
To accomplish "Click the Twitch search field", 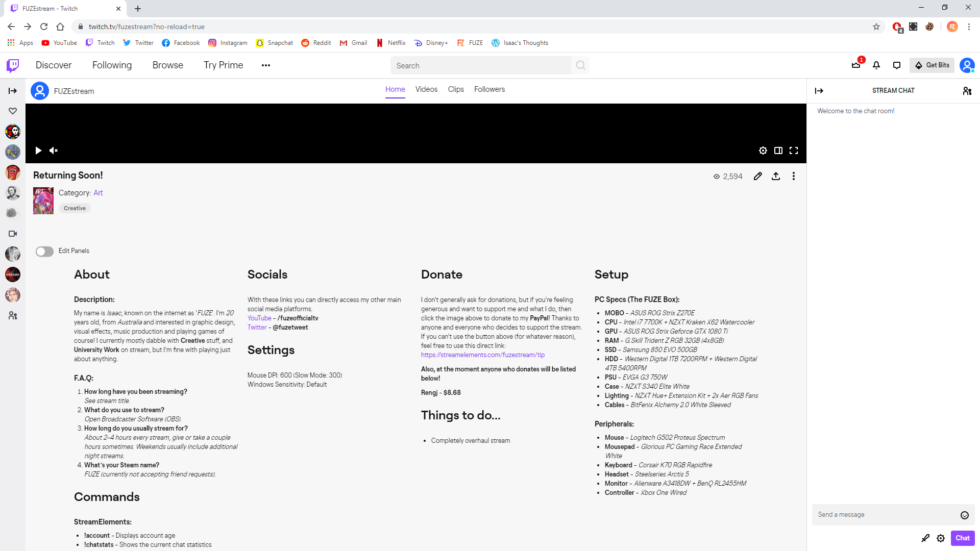I will click(x=481, y=65).
